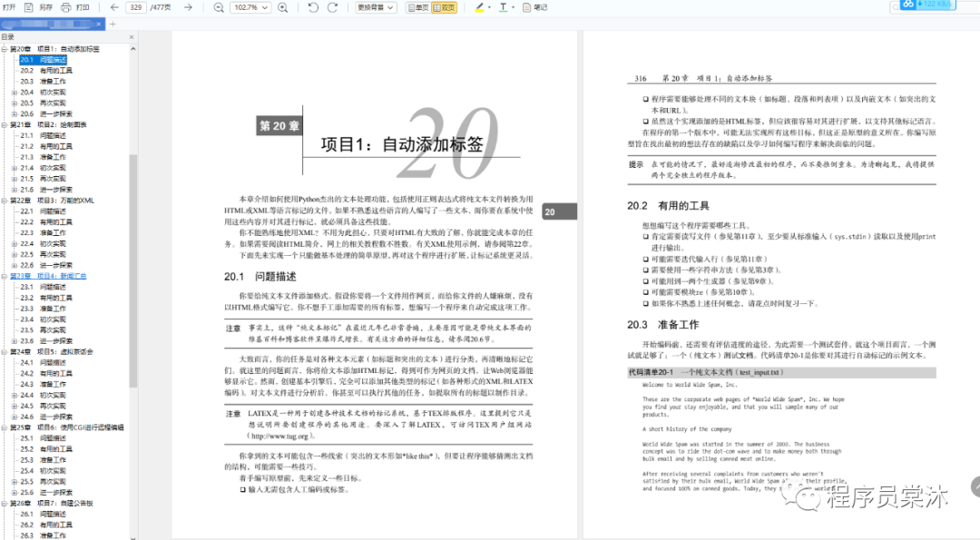Click the zoom out magnifier icon

pos(218,7)
